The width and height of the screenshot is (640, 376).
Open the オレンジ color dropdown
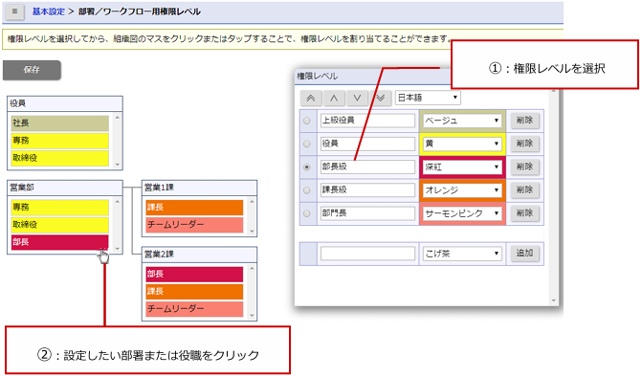pyautogui.click(x=462, y=190)
